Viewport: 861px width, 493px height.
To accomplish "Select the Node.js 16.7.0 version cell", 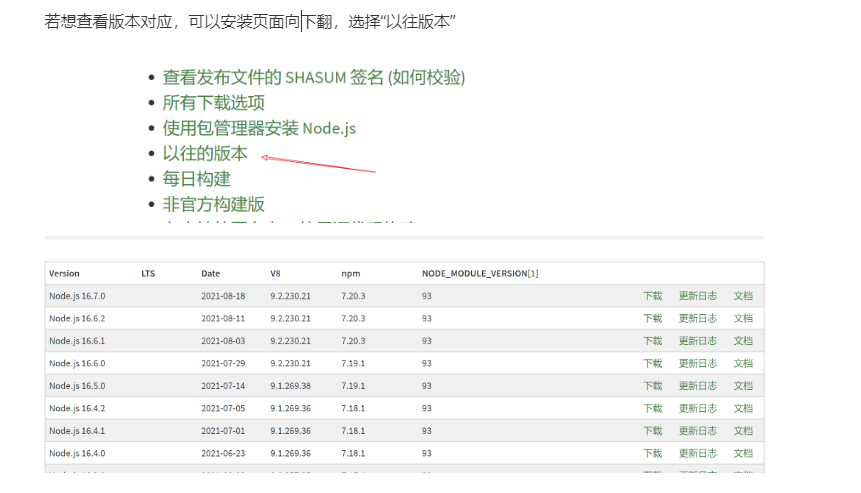I will pos(77,296).
